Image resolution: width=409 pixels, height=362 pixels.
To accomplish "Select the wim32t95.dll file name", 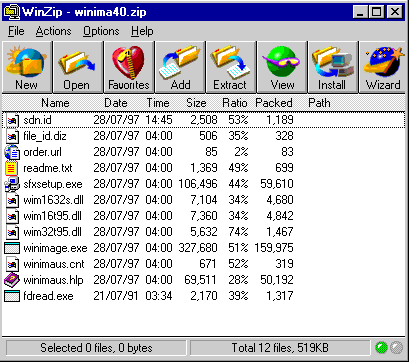I will [x=52, y=232].
